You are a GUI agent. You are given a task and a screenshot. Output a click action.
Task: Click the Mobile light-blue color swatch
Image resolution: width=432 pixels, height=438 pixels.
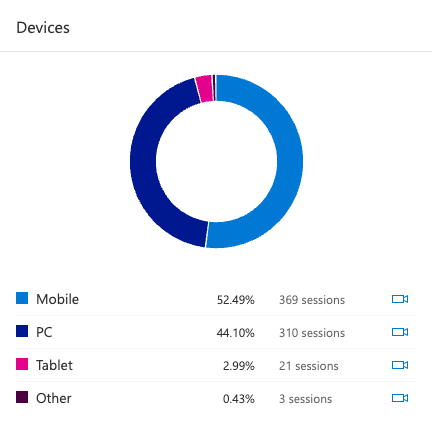click(x=22, y=298)
